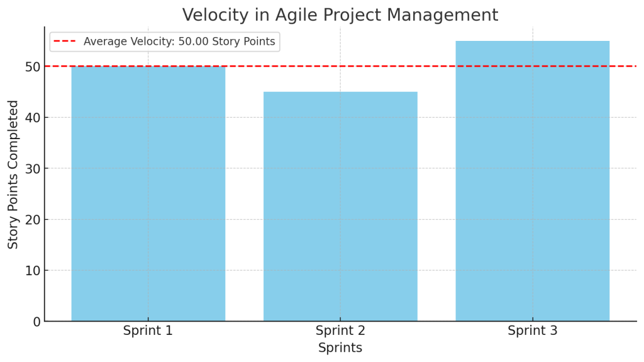Select the 'Story Points Completed' y-axis title

point(13,174)
